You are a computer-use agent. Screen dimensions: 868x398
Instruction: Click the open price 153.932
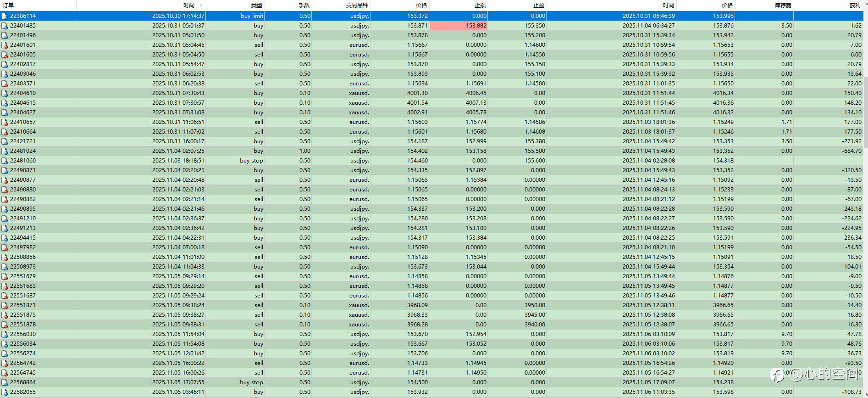pos(417,392)
